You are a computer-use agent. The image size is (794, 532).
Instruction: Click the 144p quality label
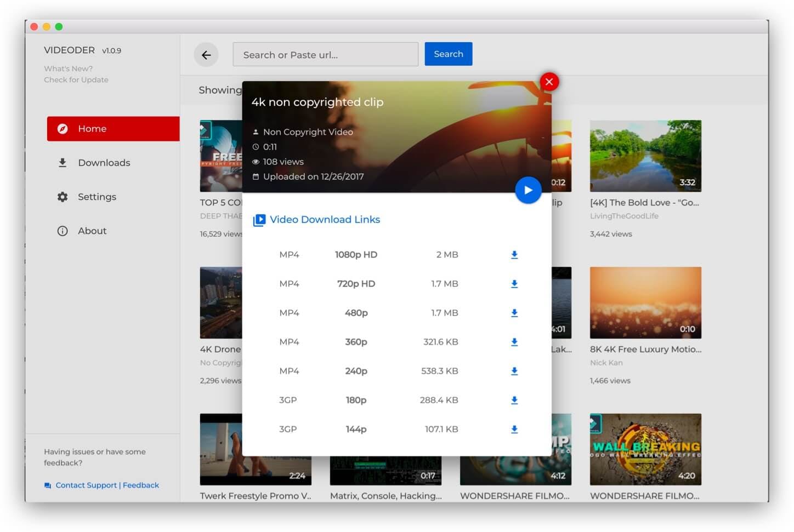(x=356, y=429)
